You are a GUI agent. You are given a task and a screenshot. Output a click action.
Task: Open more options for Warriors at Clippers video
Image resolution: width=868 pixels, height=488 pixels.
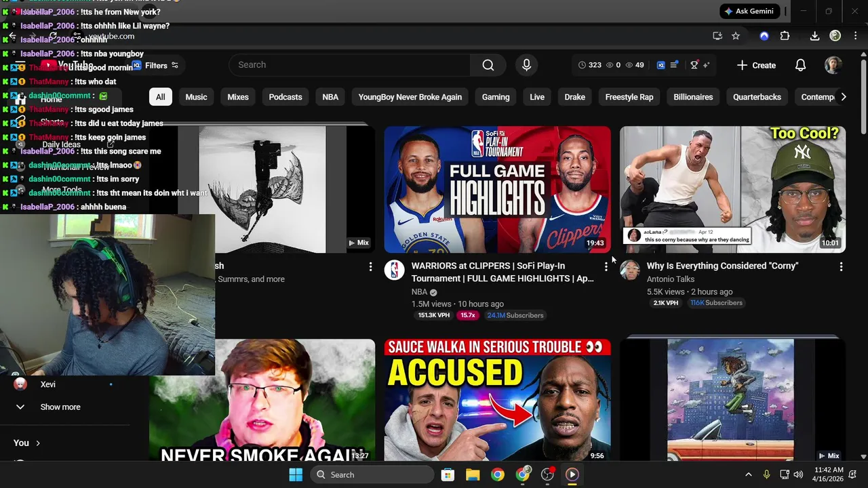click(x=606, y=267)
